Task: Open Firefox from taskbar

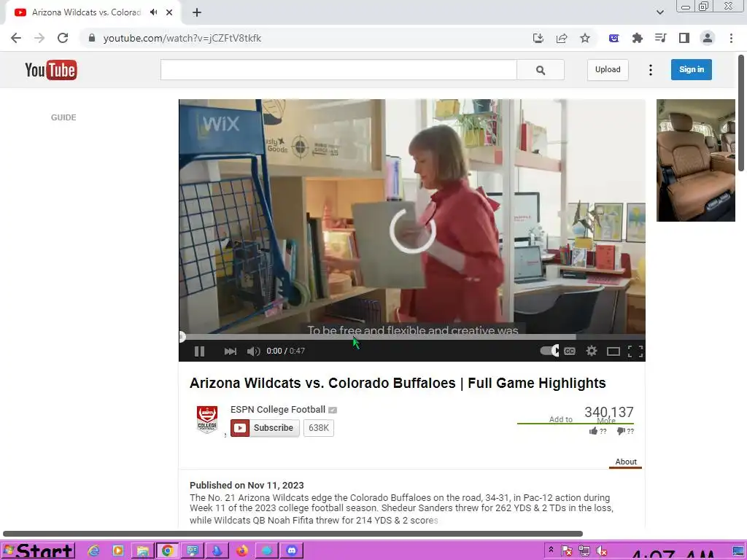Action: point(242,551)
